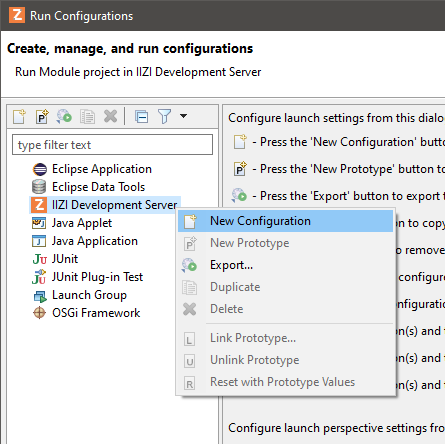
Task: Choose Export... from the context menu
Action: click(x=286, y=265)
